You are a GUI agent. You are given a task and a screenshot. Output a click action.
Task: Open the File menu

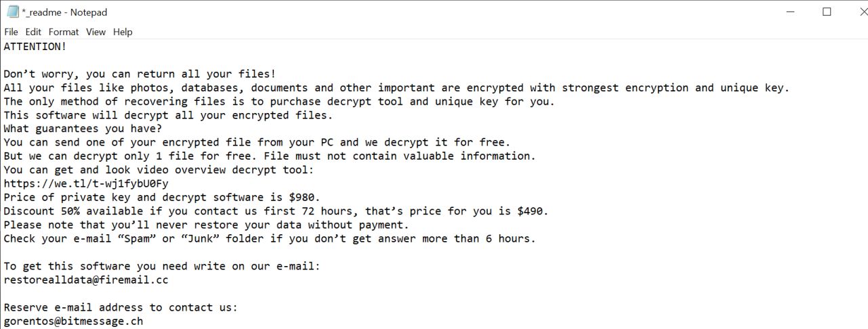pyautogui.click(x=11, y=32)
